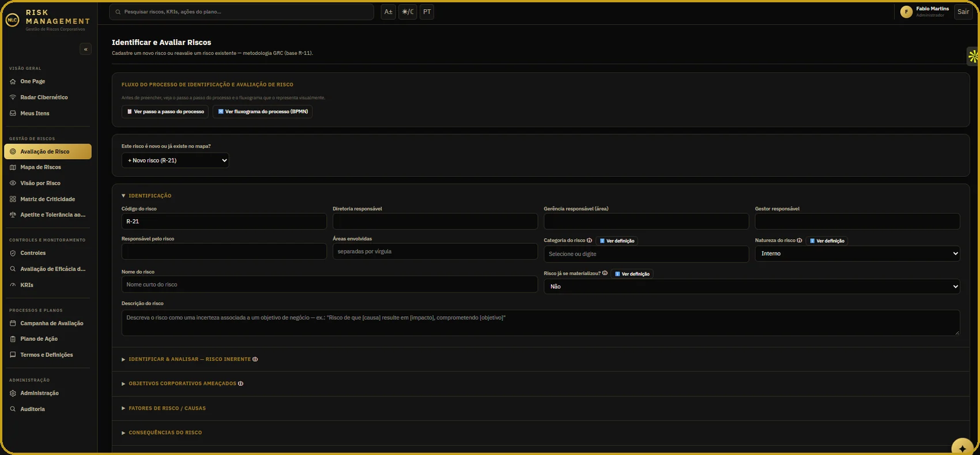980x455 pixels.
Task: Open the Natureza do risco Interno dropdown
Action: coord(857,254)
